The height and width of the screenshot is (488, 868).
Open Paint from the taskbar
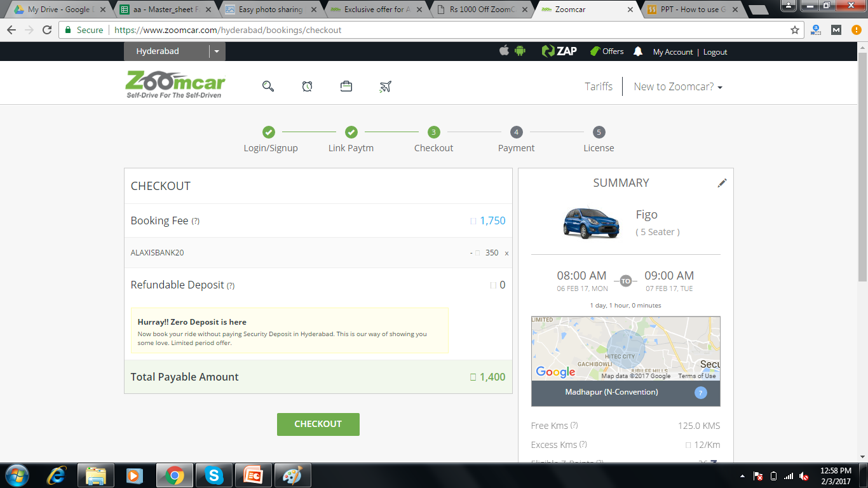(293, 475)
